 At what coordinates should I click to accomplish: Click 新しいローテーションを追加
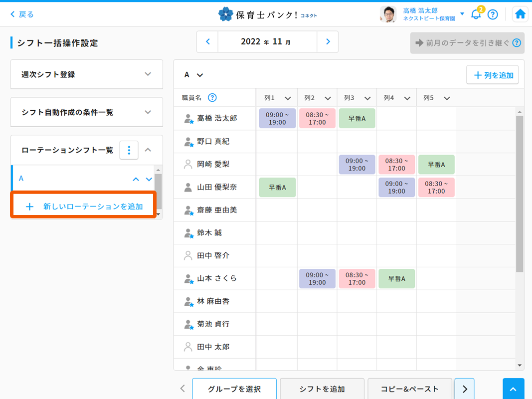pyautogui.click(x=84, y=206)
